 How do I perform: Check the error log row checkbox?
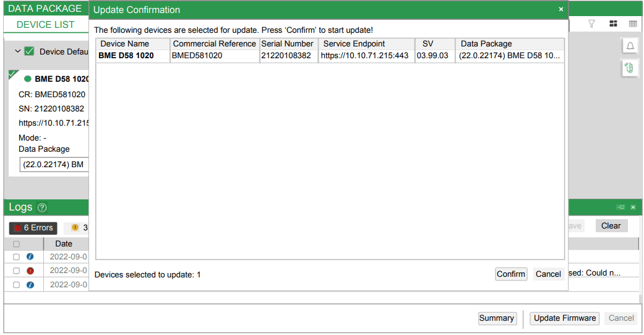pos(17,271)
